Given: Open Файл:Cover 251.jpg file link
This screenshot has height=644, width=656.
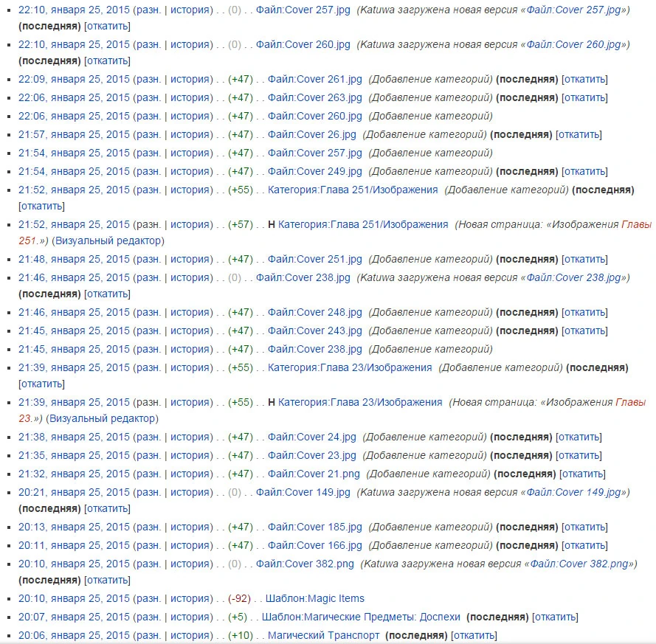Looking at the screenshot, I should point(314,259).
